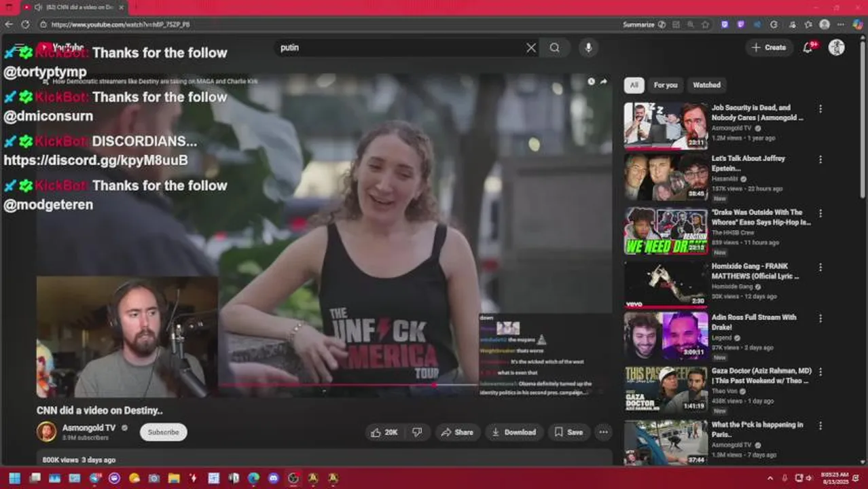Reload the page
The image size is (868, 489).
click(x=25, y=24)
